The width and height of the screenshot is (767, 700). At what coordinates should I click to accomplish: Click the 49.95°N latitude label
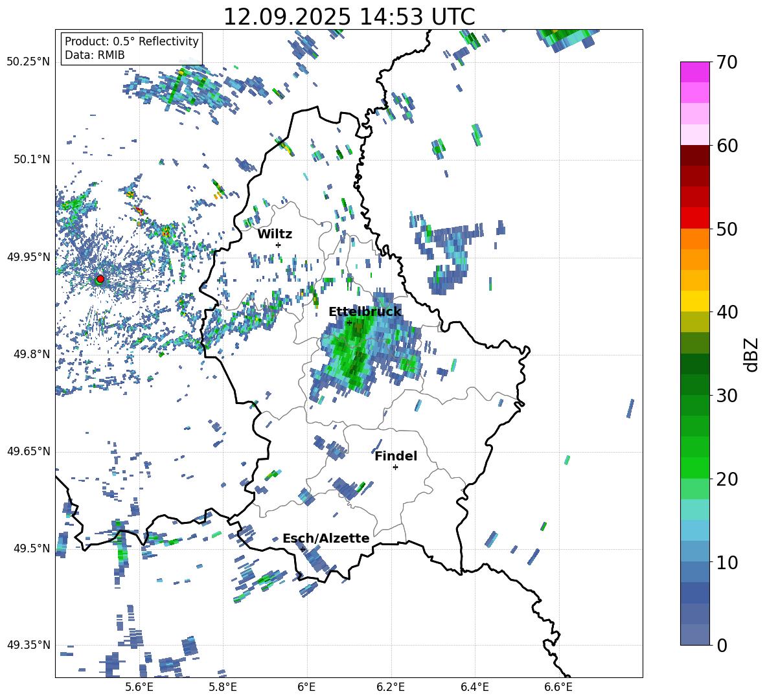pyautogui.click(x=29, y=256)
